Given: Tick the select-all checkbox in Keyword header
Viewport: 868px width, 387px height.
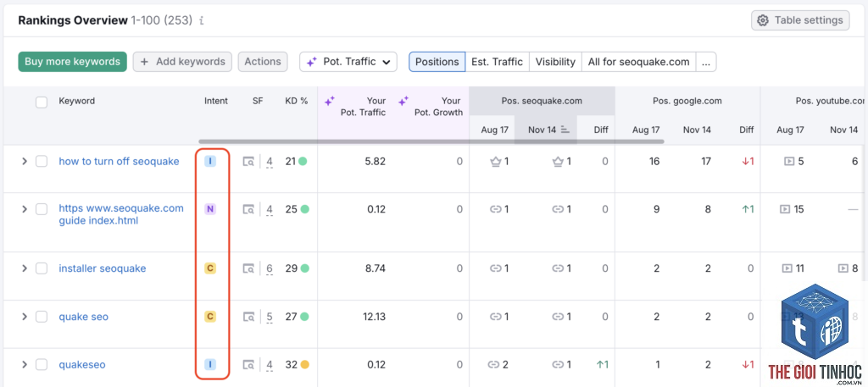Looking at the screenshot, I should [x=42, y=102].
